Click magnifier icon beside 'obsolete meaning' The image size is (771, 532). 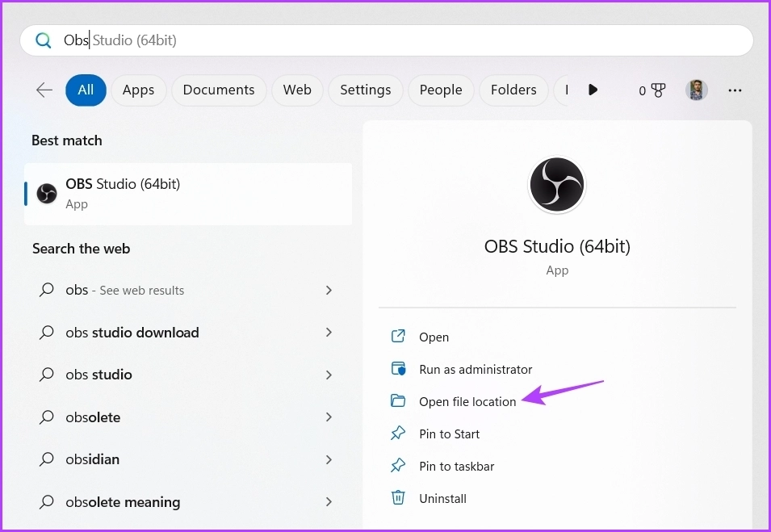[x=47, y=501]
